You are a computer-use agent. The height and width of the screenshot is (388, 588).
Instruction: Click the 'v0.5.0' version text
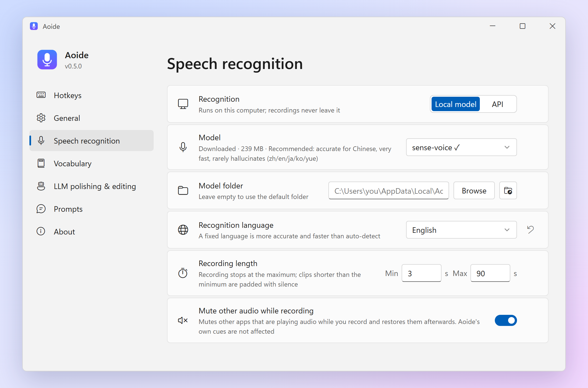(73, 66)
